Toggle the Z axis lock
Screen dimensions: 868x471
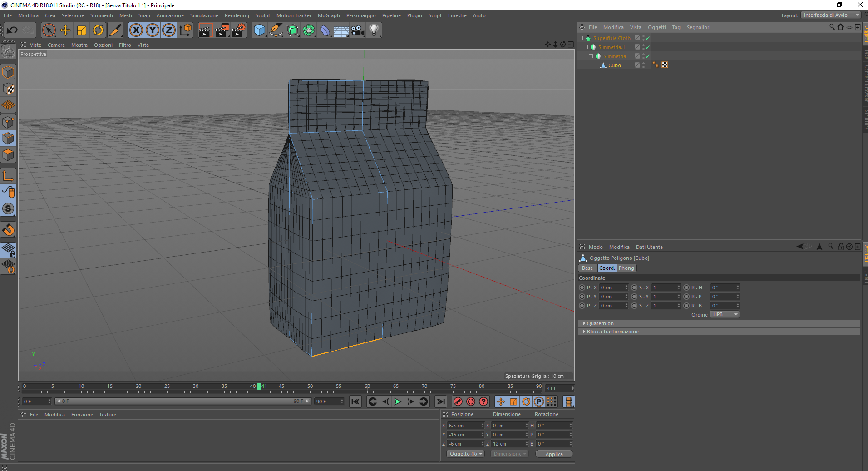(168, 30)
